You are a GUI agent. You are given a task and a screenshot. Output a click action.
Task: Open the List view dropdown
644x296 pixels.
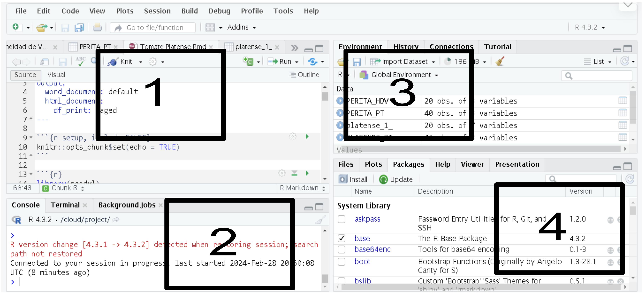point(598,62)
